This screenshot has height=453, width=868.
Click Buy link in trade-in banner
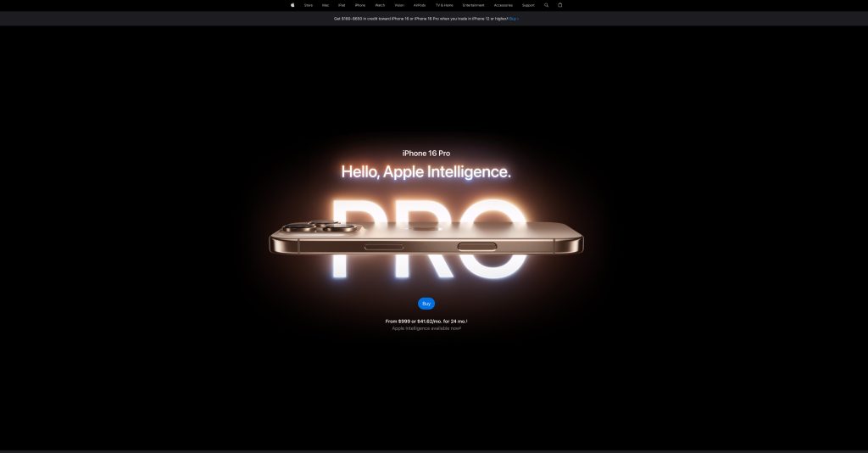[x=514, y=18]
